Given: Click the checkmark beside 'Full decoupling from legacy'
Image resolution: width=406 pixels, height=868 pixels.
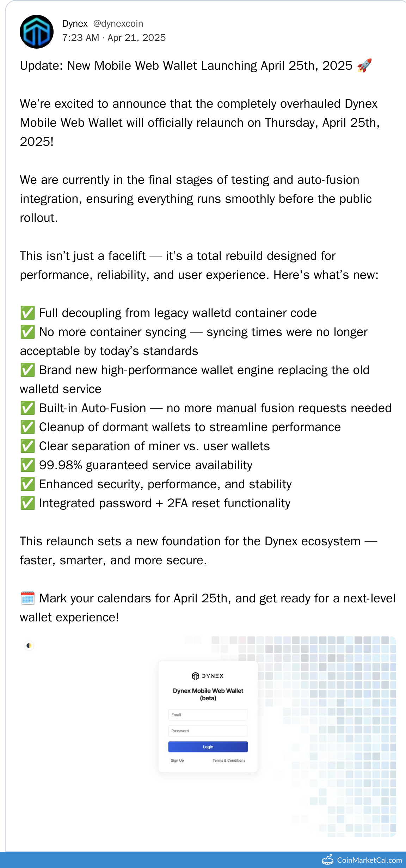Looking at the screenshot, I should (27, 313).
